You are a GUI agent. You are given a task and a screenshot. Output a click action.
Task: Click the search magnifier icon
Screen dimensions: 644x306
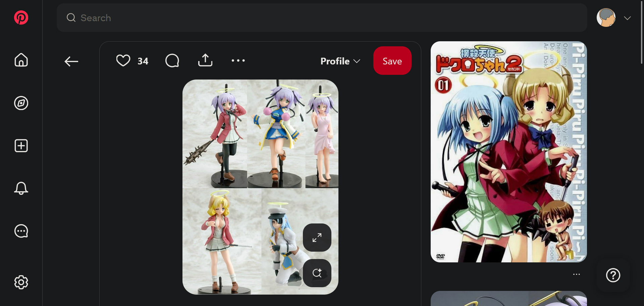click(x=71, y=18)
